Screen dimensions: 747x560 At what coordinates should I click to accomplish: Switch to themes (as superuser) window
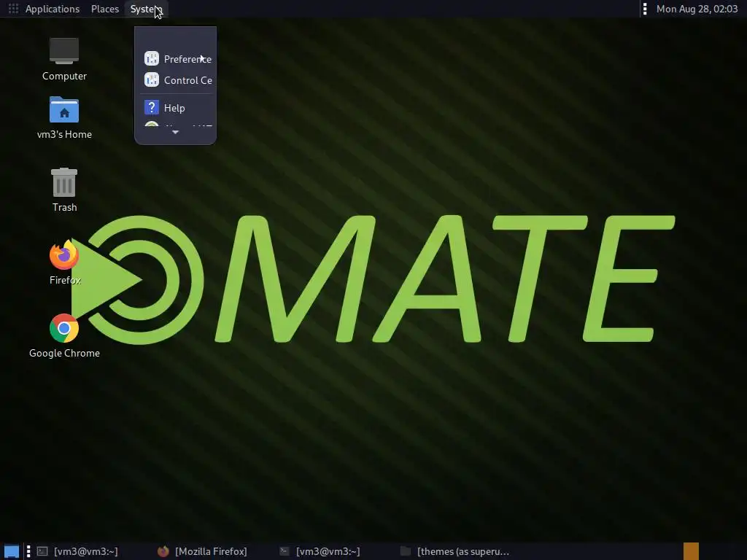[455, 551]
